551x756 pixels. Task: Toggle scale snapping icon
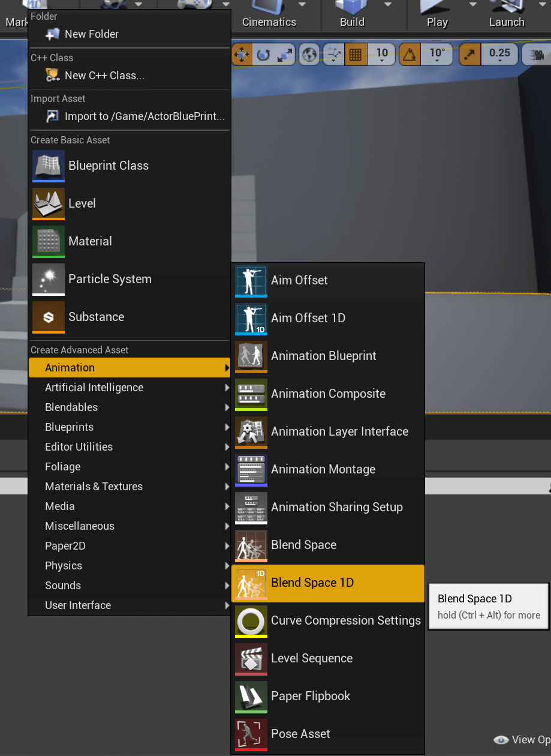tap(469, 55)
